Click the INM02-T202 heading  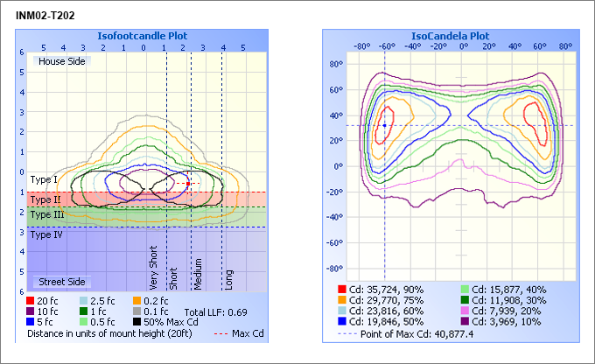(45, 15)
